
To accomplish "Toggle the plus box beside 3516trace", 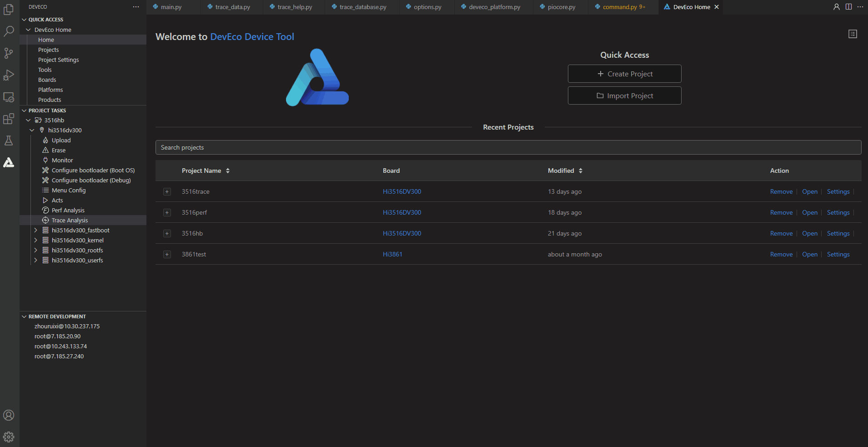I will click(x=167, y=192).
